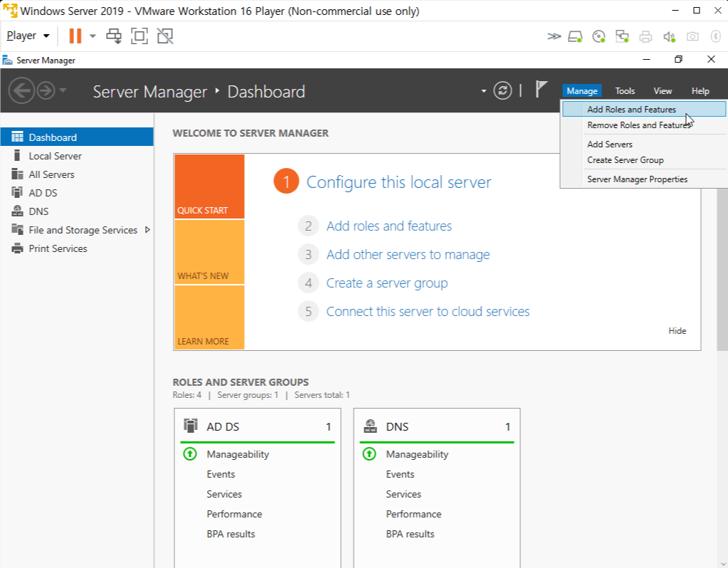
Task: Click the AD DS tile header icon
Action: 190,426
